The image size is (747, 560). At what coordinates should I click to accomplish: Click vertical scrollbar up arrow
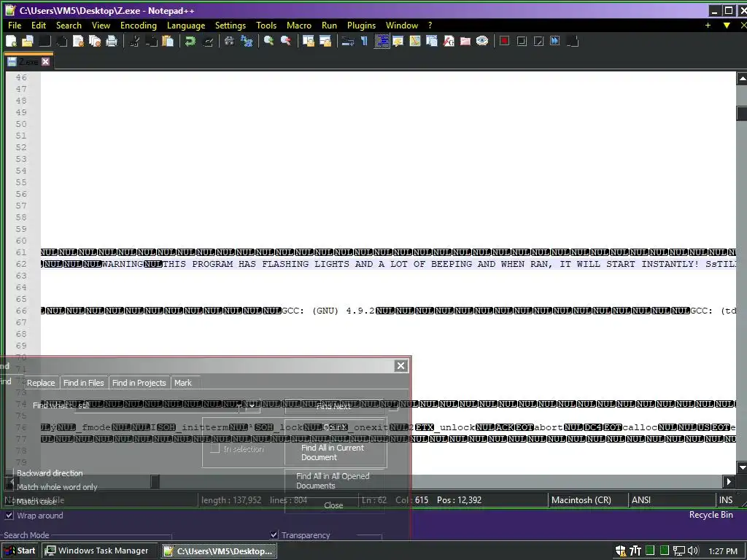tap(742, 78)
